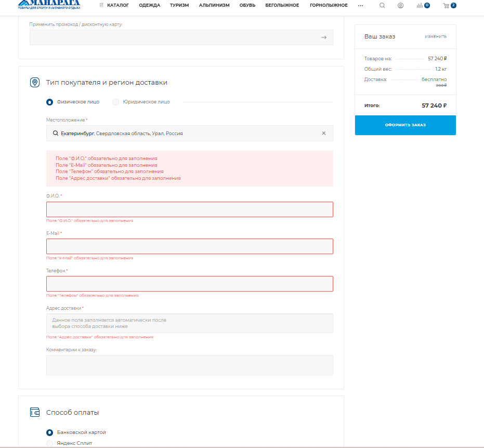
Task: Select Физическое лицо radio button
Action: click(50, 102)
